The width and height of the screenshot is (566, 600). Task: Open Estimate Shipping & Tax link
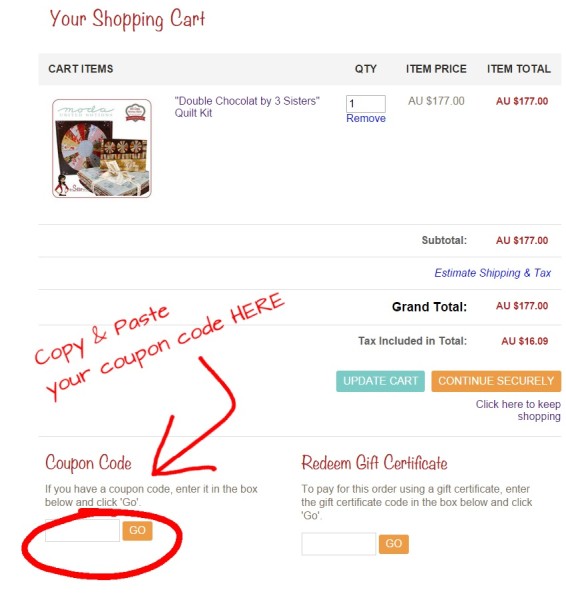point(493,273)
